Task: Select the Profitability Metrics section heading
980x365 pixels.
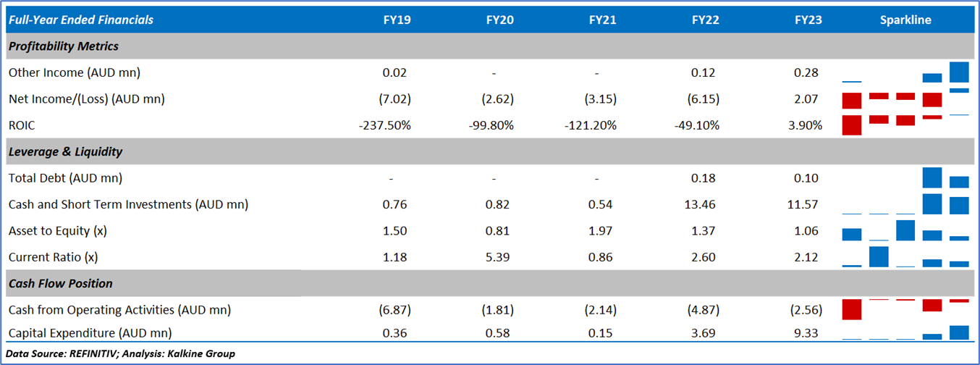Action: [64, 46]
